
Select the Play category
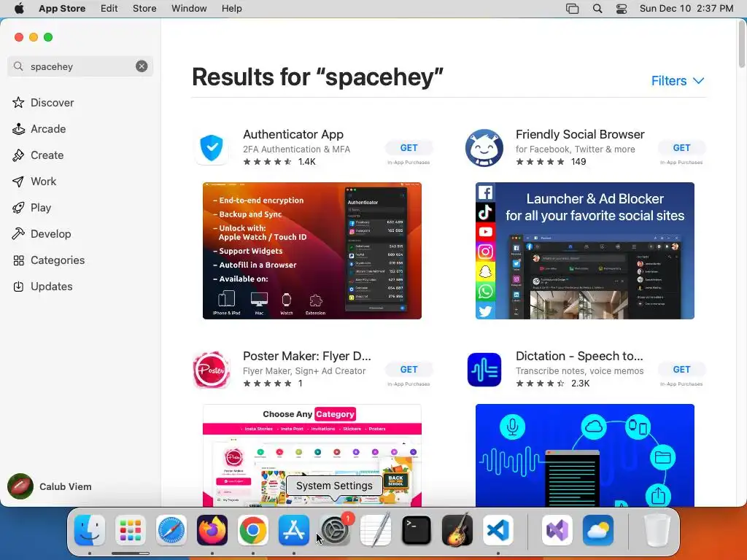tap(41, 207)
